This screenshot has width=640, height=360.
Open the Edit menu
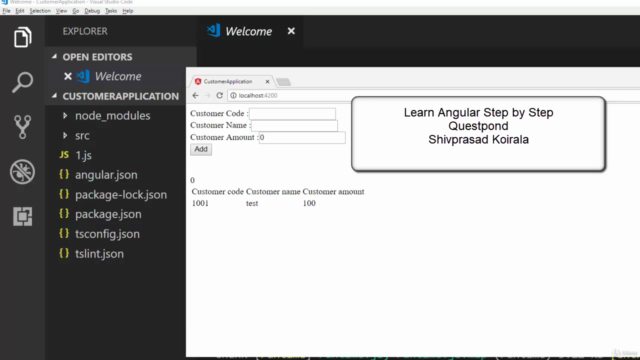[x=20, y=11]
